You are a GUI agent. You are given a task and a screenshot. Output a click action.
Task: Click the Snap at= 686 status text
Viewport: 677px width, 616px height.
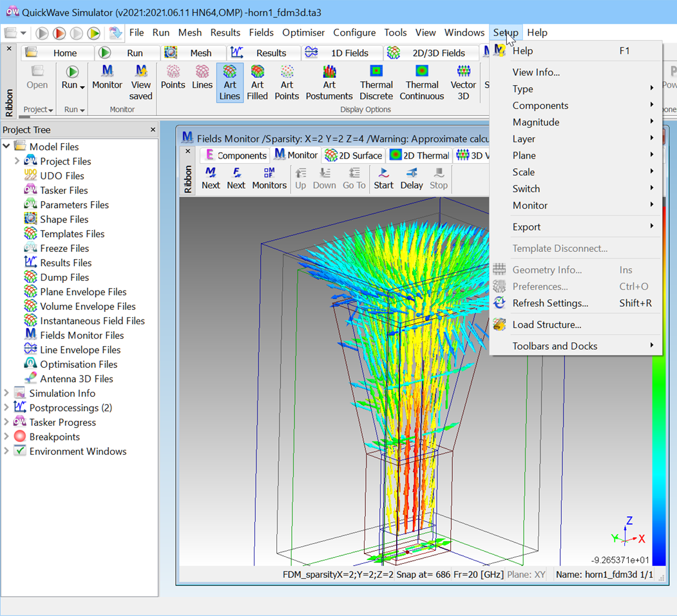423,575
